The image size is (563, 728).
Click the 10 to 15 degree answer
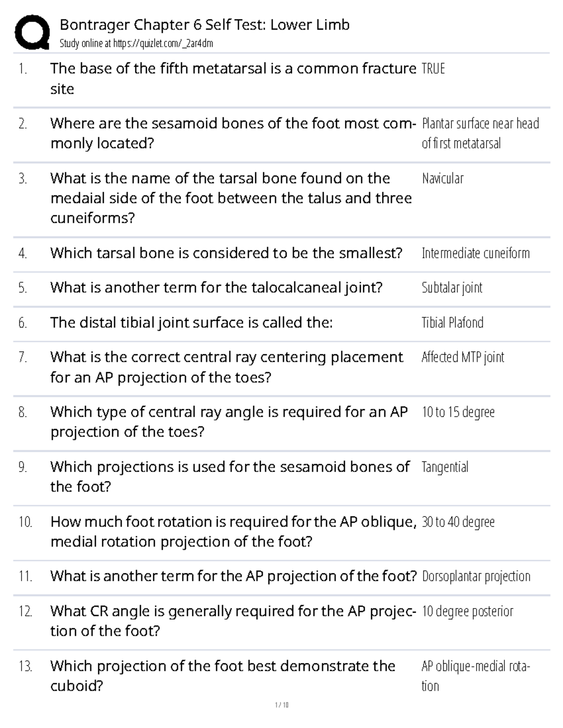click(x=458, y=412)
